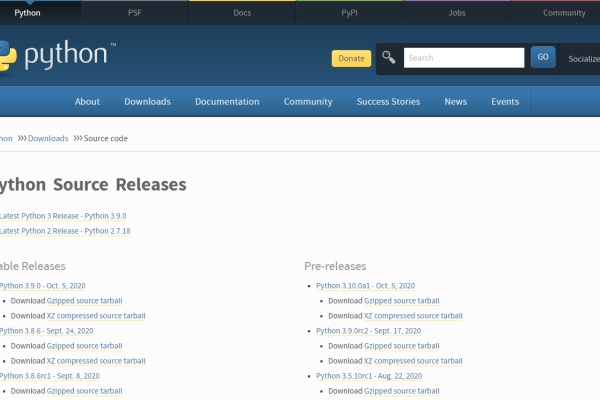Screen dimensions: 600x400
Task: Download Gzipped source tarball for Python 3.9.0rc2
Action: [x=402, y=346]
